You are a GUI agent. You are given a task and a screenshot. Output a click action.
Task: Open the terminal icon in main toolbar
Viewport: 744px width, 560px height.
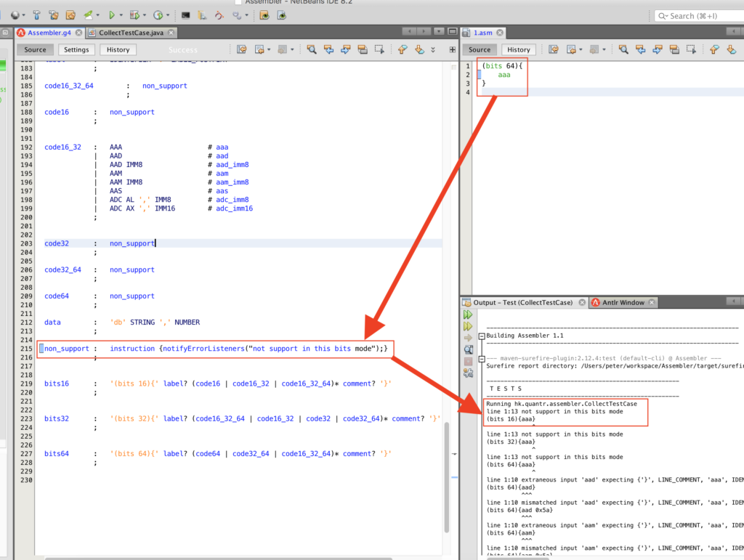click(x=185, y=16)
